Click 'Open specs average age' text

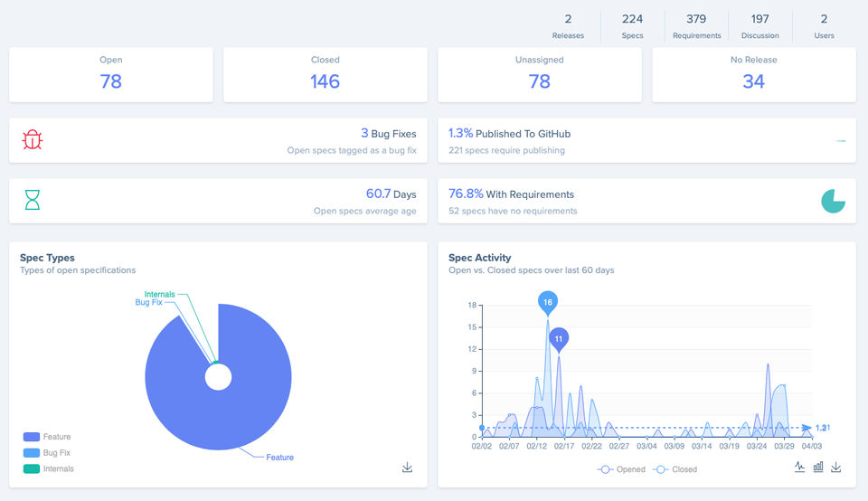pyautogui.click(x=364, y=211)
